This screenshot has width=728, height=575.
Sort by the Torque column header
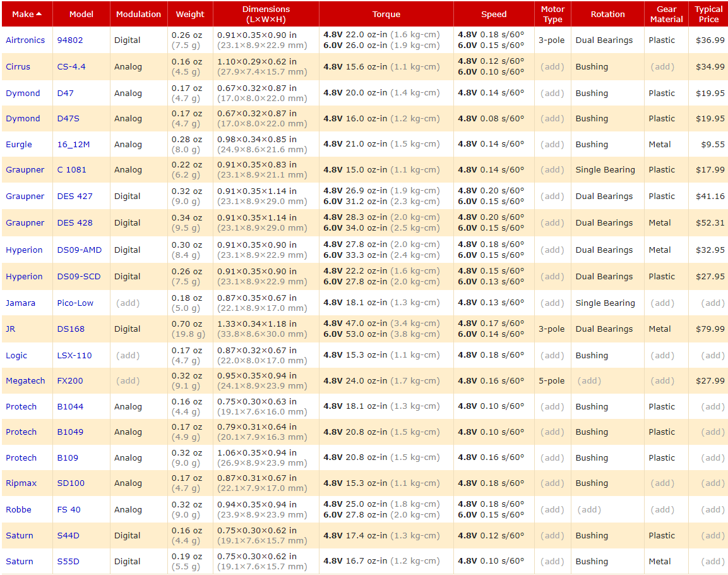coord(386,14)
